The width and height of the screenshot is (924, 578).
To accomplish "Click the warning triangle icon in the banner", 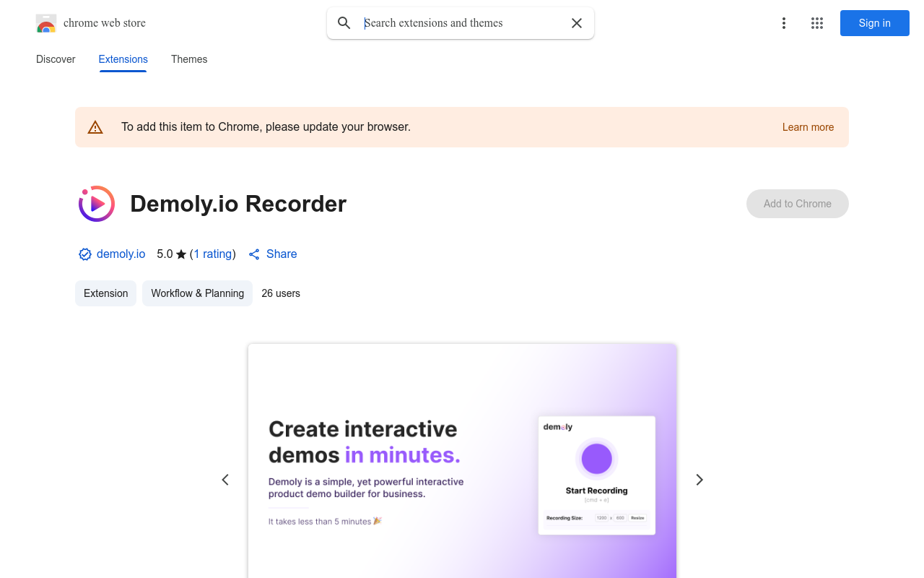I will click(95, 127).
